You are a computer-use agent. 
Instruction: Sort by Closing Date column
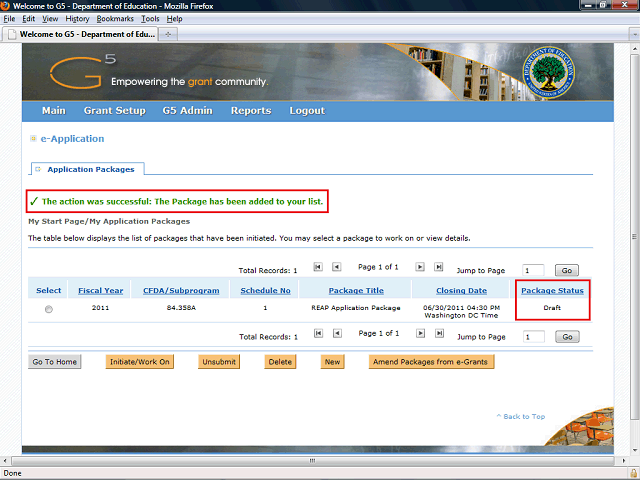pyautogui.click(x=461, y=291)
